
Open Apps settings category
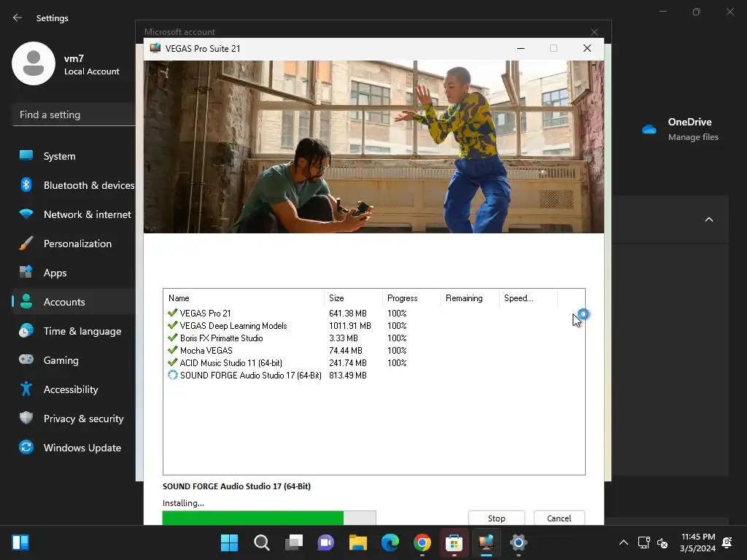coord(74,273)
